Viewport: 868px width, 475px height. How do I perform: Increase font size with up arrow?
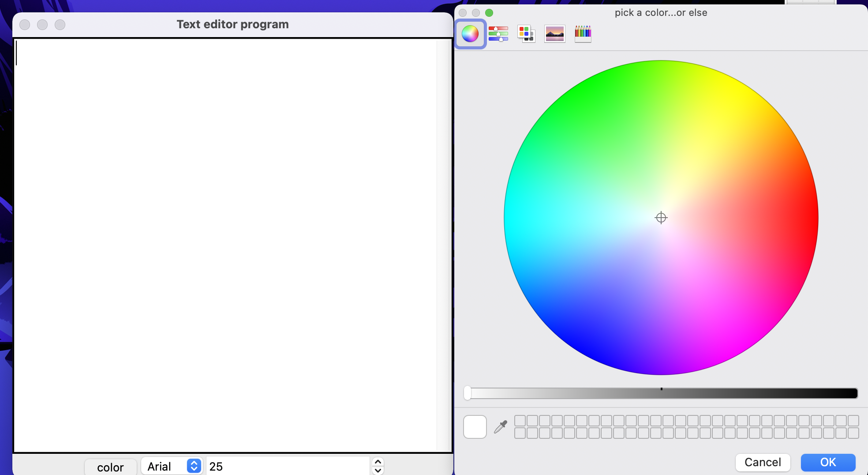[378, 462]
